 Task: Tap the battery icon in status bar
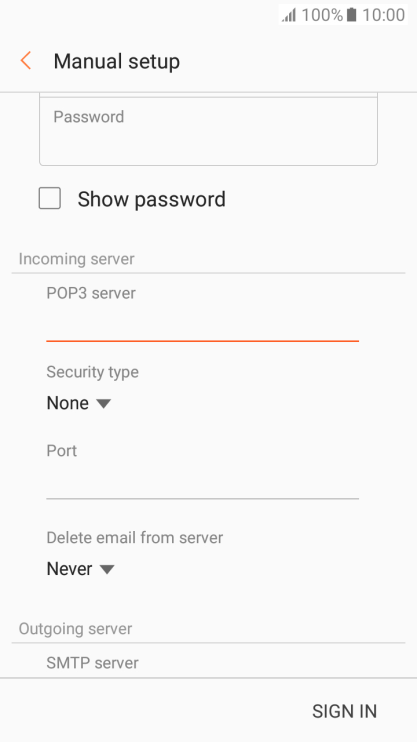[351, 15]
